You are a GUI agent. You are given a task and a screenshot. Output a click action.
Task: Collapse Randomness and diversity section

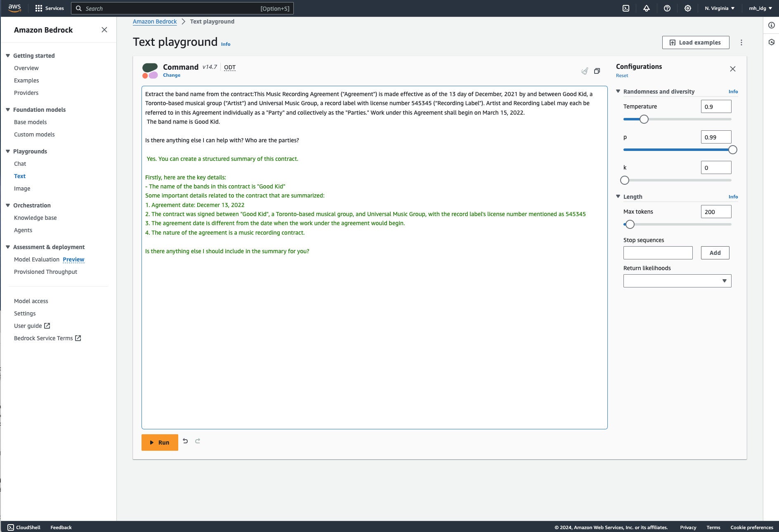point(618,92)
